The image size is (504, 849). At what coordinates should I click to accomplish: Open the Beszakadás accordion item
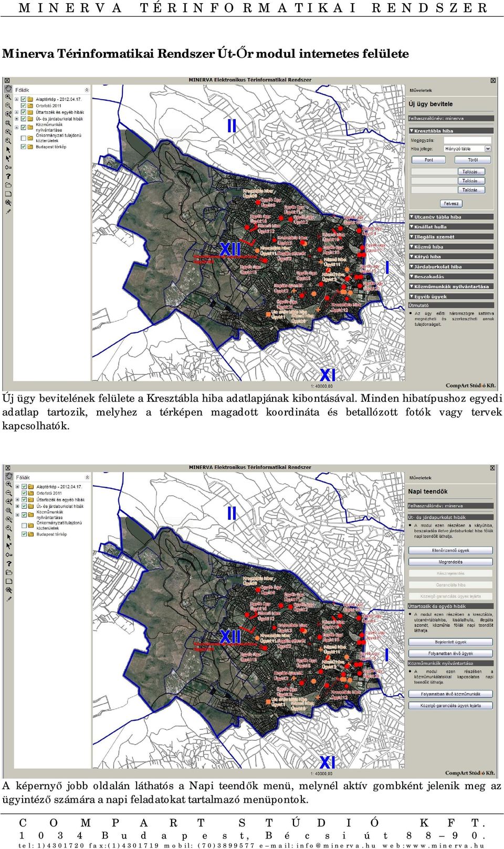click(451, 277)
